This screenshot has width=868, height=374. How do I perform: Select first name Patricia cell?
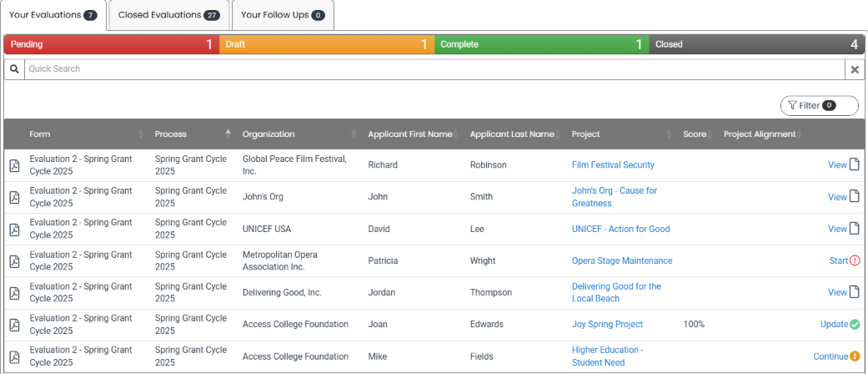(x=383, y=260)
